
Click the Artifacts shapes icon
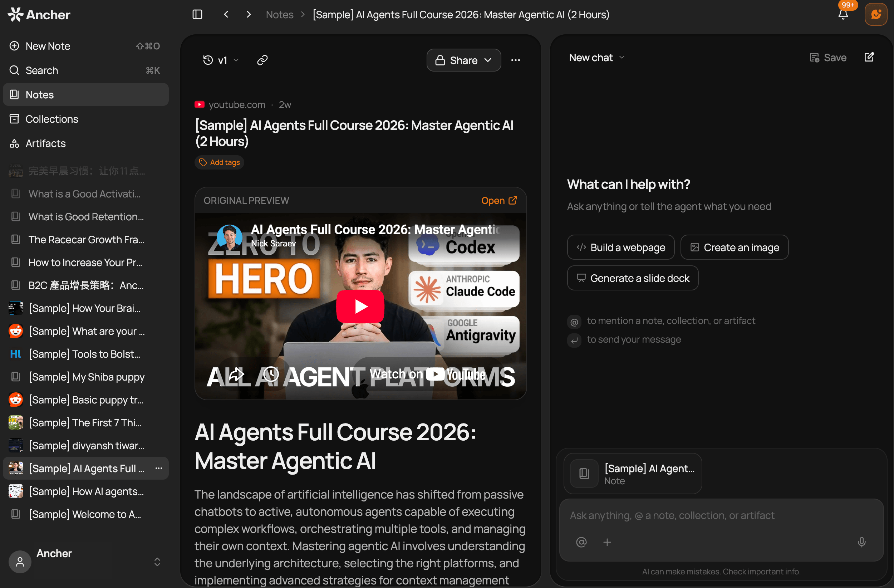pyautogui.click(x=14, y=143)
